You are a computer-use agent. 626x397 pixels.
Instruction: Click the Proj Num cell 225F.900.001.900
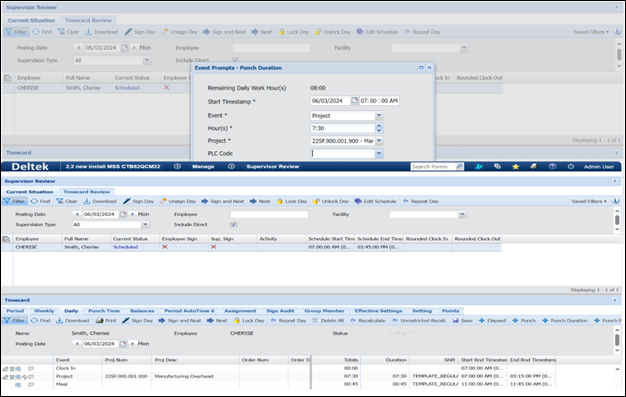tap(126, 376)
